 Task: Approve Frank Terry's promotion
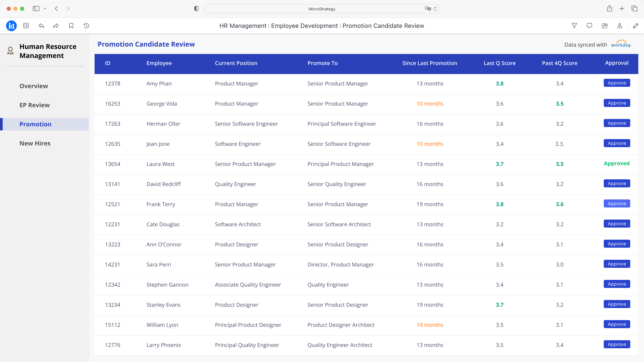click(617, 204)
